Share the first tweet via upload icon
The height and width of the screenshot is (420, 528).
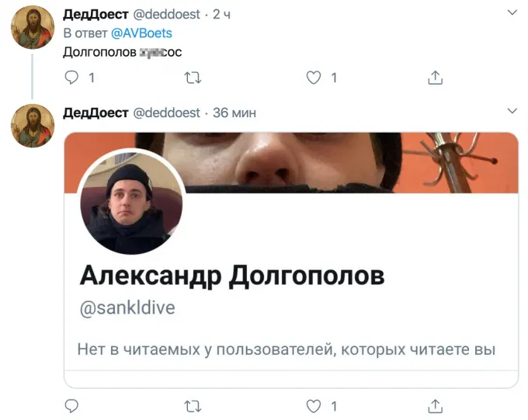tap(435, 78)
